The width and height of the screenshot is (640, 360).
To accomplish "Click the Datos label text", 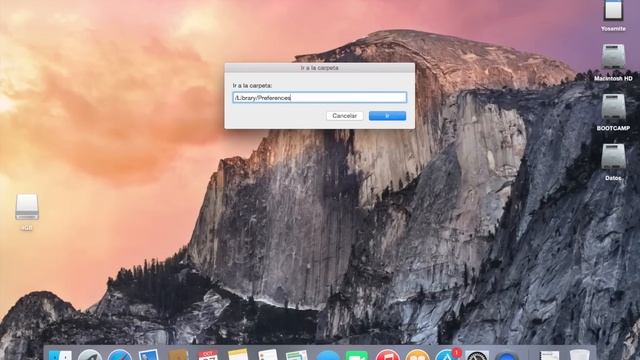I will click(x=613, y=178).
